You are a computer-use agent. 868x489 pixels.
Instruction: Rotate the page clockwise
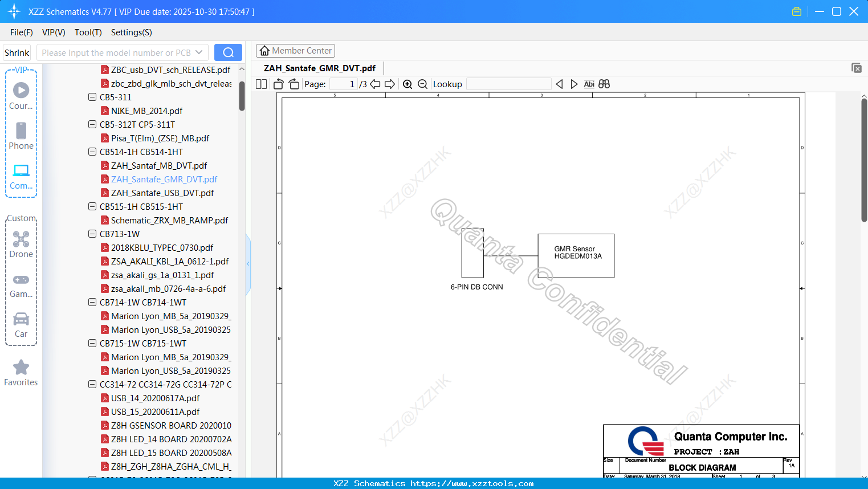click(x=294, y=84)
